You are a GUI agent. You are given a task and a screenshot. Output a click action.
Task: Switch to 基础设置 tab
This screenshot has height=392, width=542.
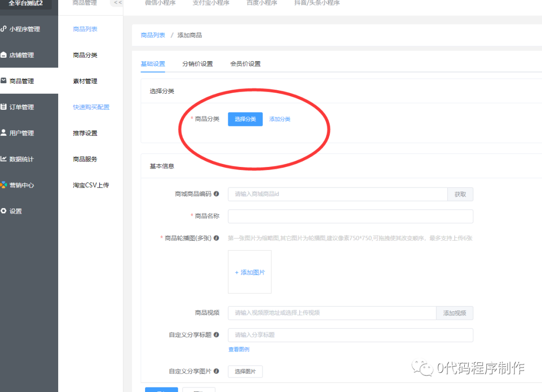pos(153,64)
